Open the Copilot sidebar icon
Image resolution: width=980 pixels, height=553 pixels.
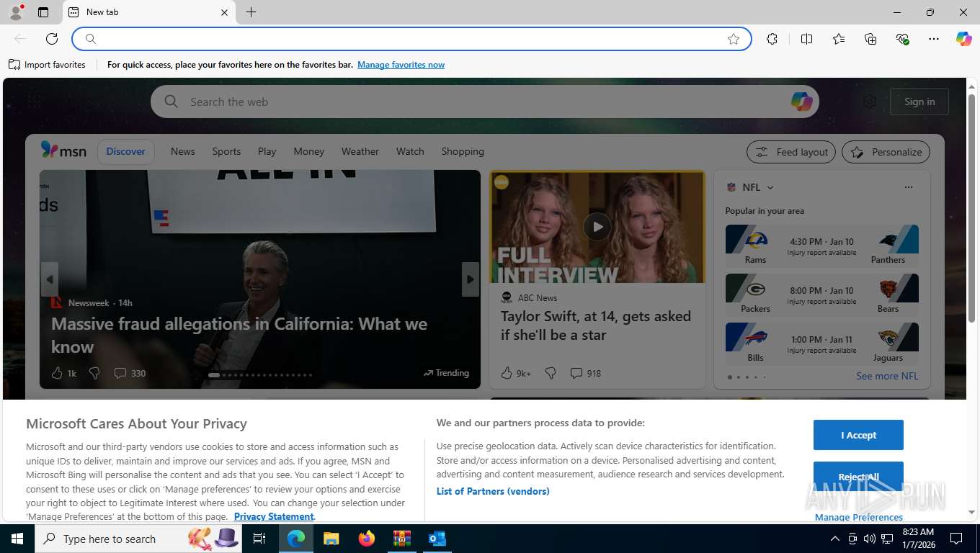[963, 39]
